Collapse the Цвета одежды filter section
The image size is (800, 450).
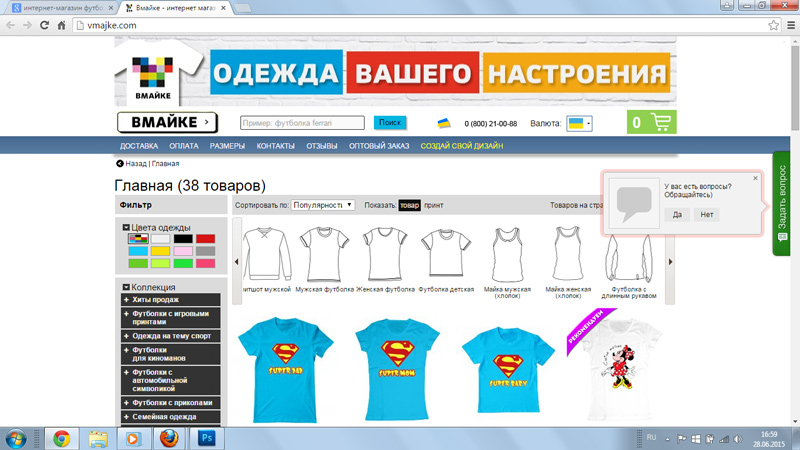(x=126, y=228)
